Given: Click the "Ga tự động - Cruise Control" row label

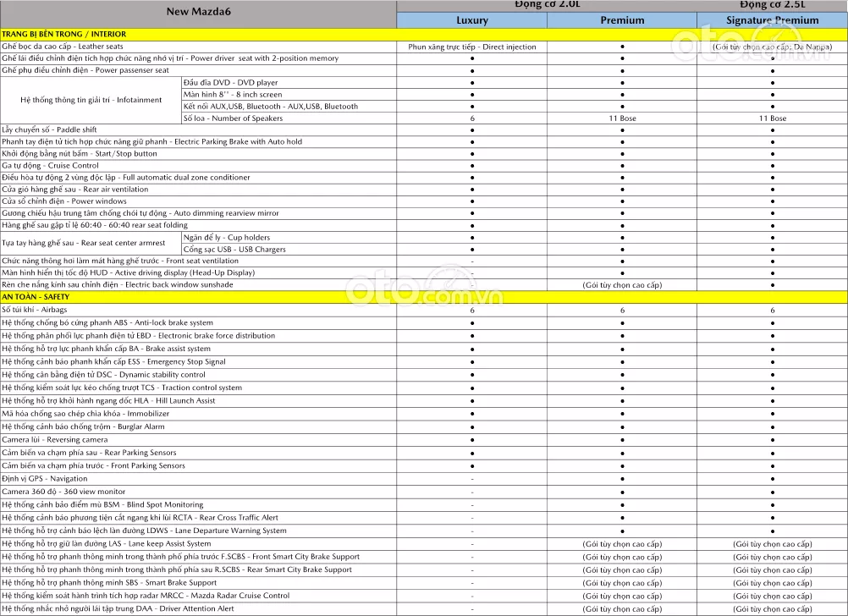Looking at the screenshot, I should pyautogui.click(x=50, y=166).
